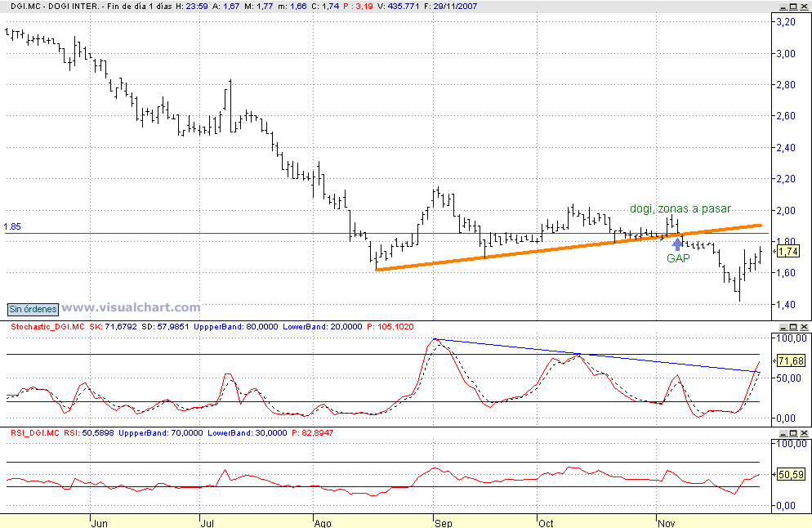Click the 'V: 435.771' volume value
The image size is (812, 528).
(x=398, y=7)
